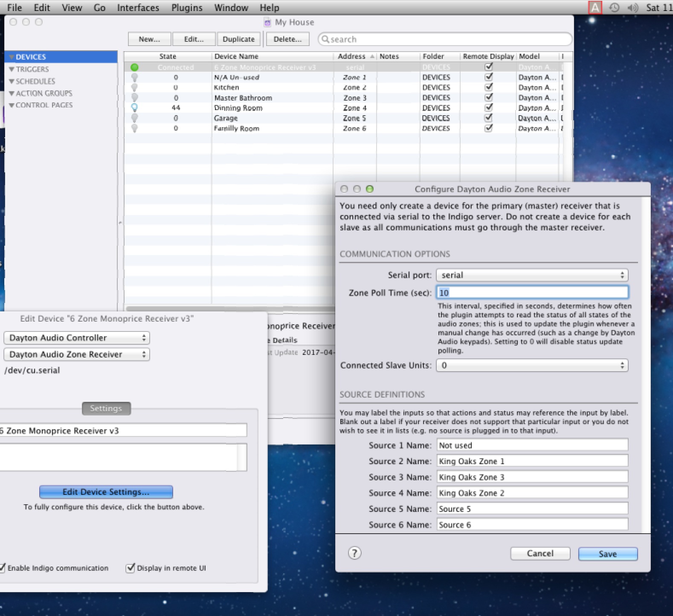The width and height of the screenshot is (673, 616).
Task: Click the device search field
Action: [x=445, y=39]
